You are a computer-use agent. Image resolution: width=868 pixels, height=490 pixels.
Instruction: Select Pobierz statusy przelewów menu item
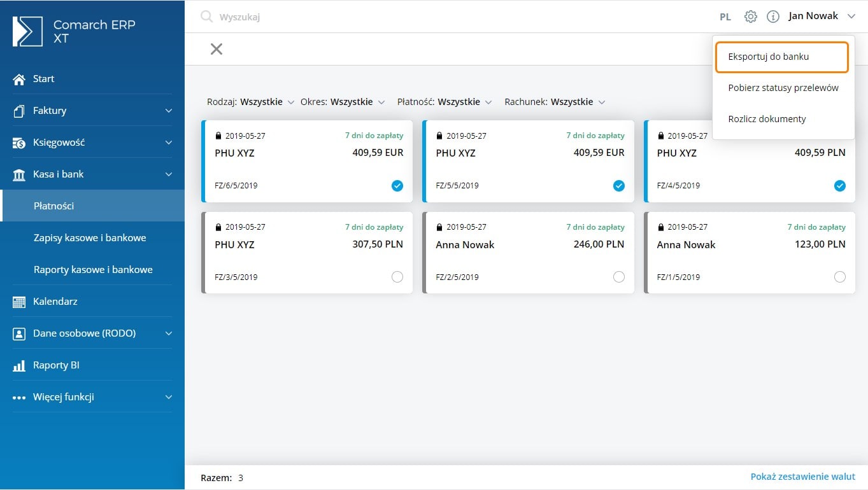pyautogui.click(x=783, y=88)
